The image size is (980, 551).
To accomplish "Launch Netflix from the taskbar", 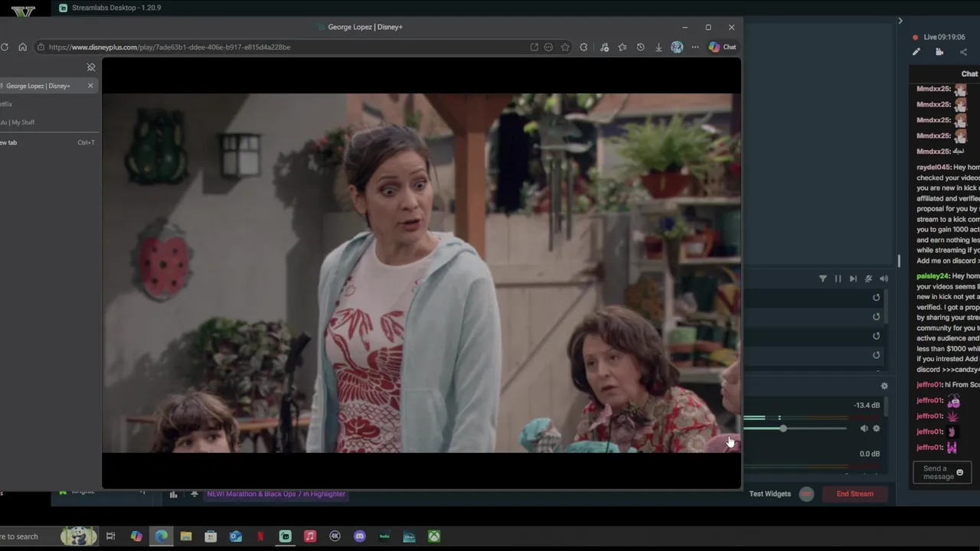I will [x=260, y=536].
